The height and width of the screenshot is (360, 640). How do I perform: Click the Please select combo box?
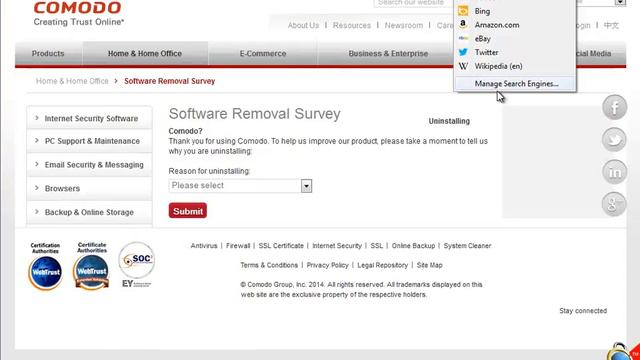(240, 186)
